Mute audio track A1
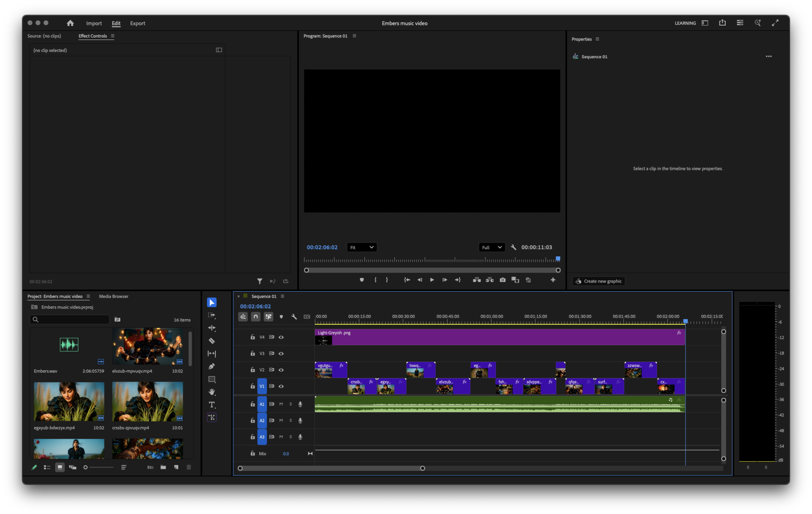This screenshot has width=812, height=514. 281,404
